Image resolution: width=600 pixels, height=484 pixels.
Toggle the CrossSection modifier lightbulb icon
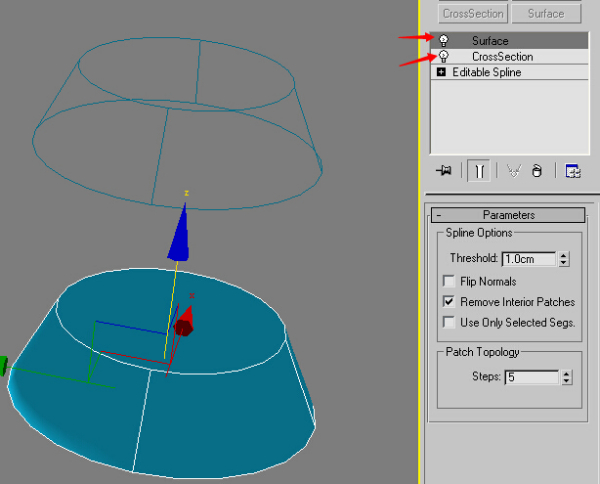[443, 56]
